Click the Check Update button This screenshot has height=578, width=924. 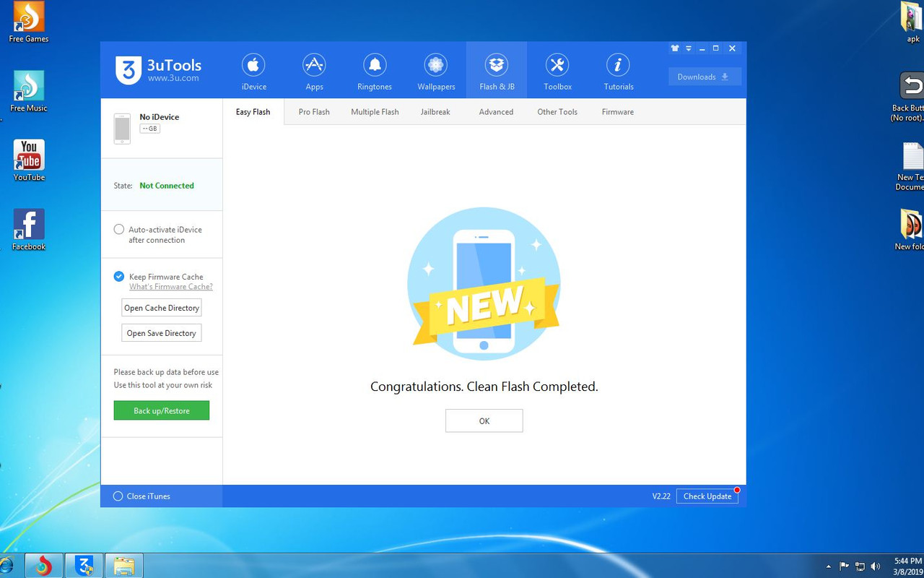[707, 496]
